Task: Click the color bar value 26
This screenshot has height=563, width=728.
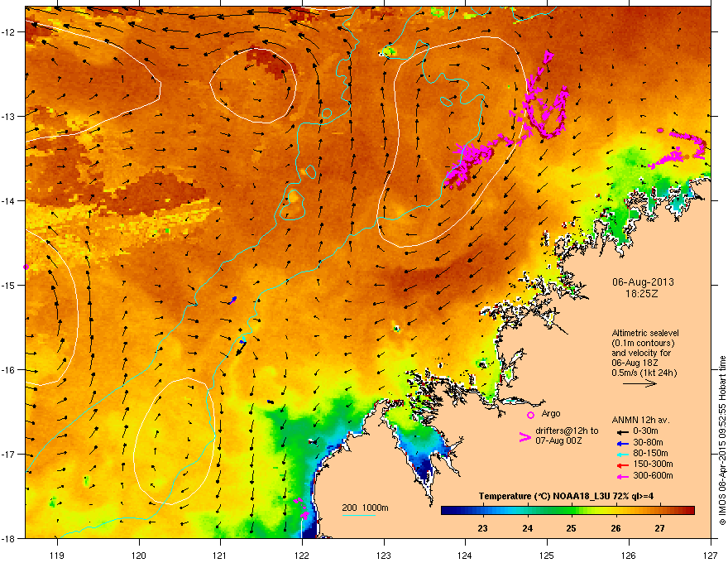Action: point(615,528)
